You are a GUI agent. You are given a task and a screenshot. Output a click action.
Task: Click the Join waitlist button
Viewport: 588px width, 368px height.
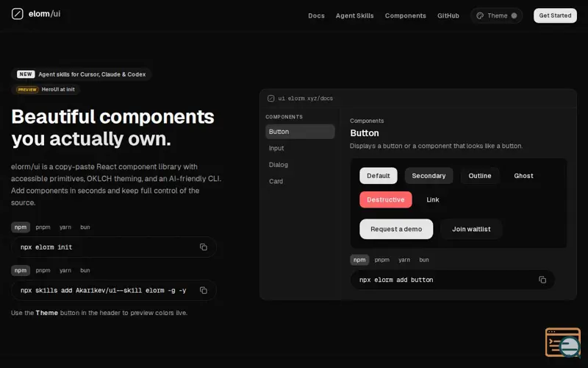471,229
